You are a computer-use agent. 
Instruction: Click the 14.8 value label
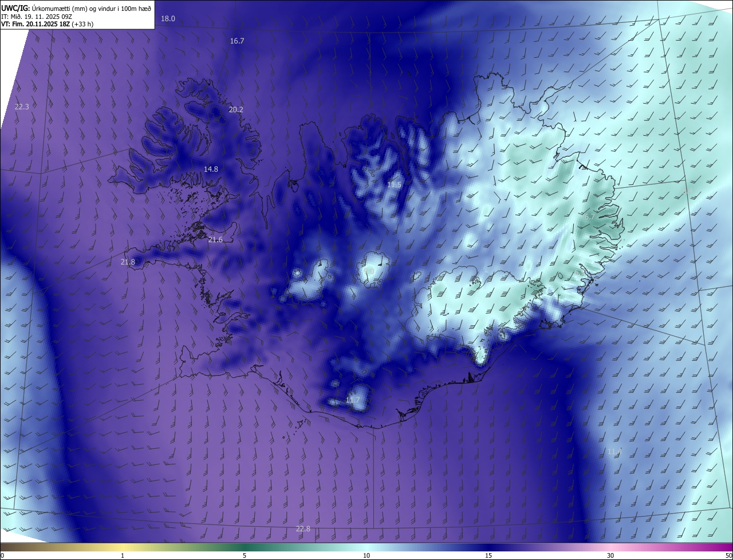click(x=211, y=169)
